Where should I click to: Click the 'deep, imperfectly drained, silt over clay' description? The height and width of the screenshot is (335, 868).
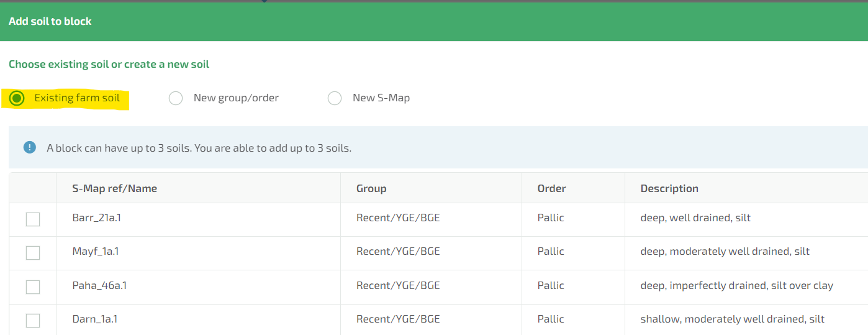coord(736,285)
